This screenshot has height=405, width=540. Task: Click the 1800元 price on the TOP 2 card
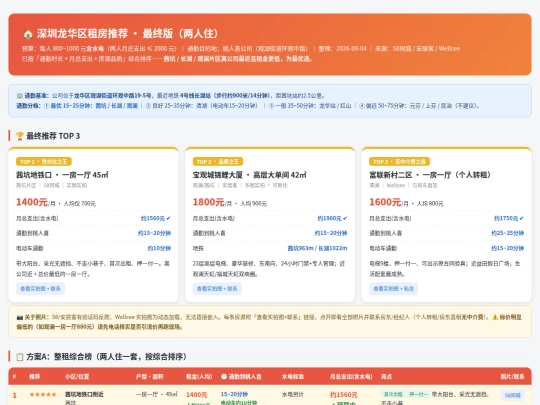pos(208,202)
